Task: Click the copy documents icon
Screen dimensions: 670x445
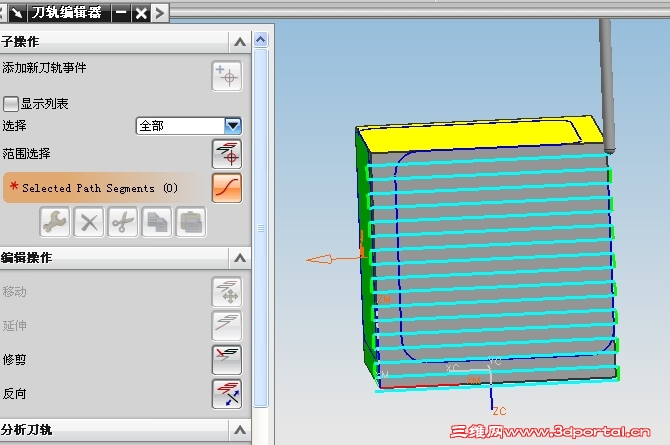Action: 157,222
